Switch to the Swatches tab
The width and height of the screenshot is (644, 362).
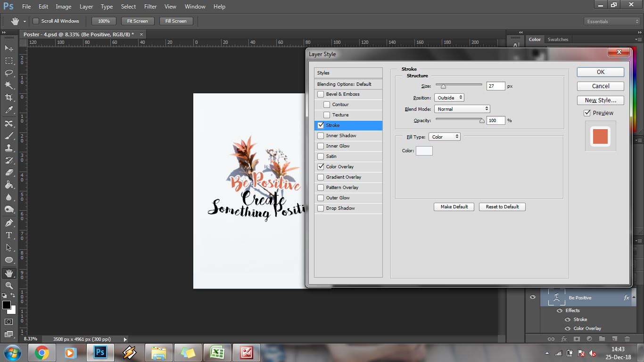pyautogui.click(x=558, y=40)
